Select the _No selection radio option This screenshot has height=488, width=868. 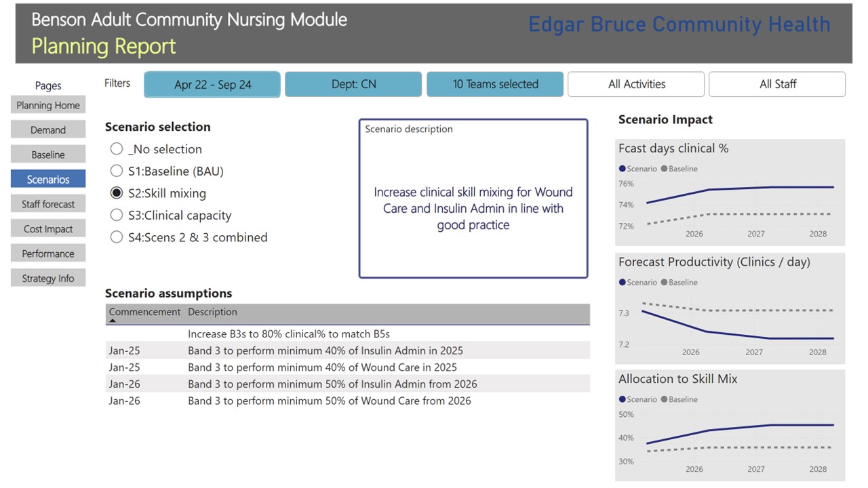click(x=117, y=149)
